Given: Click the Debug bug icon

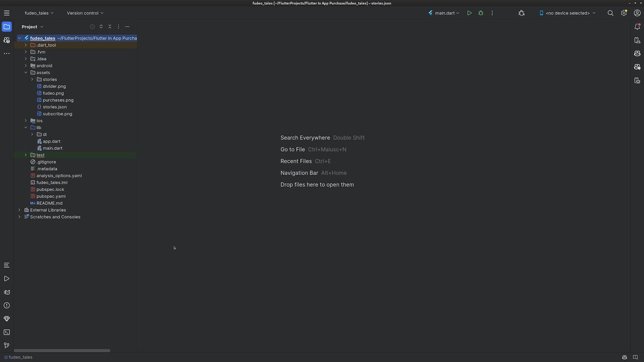Looking at the screenshot, I should (x=480, y=13).
